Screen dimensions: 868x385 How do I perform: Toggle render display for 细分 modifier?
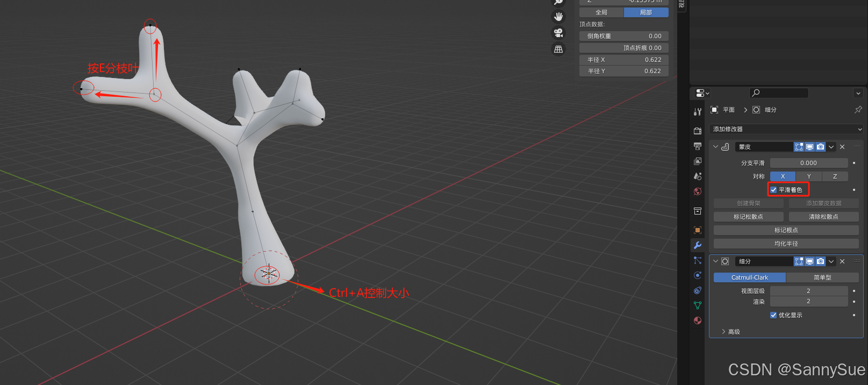tap(820, 261)
